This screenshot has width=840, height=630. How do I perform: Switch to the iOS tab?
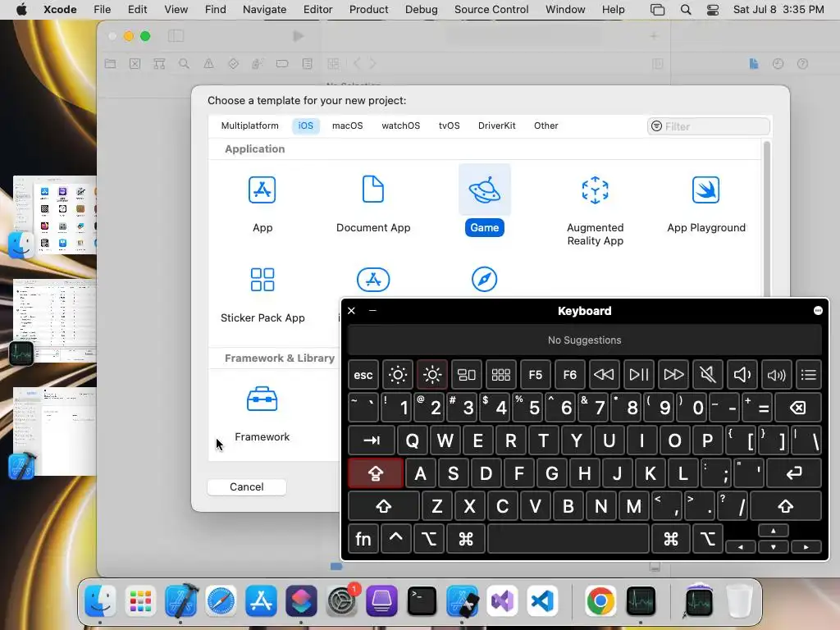click(x=305, y=126)
